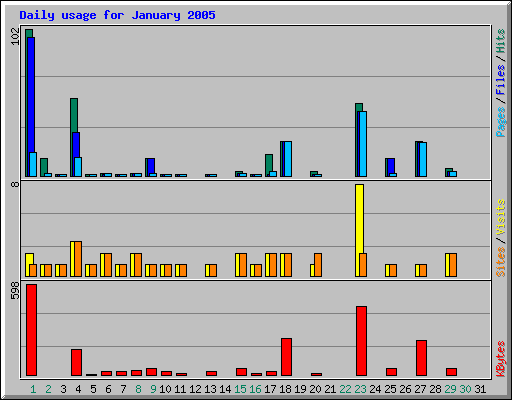Click day 21 on the x-axis
The image size is (512, 400).
click(330, 389)
